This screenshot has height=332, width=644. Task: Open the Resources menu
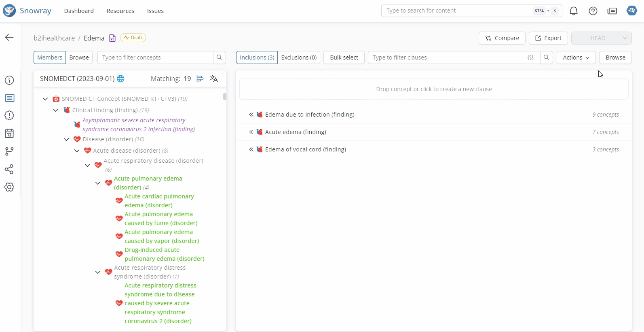click(120, 11)
